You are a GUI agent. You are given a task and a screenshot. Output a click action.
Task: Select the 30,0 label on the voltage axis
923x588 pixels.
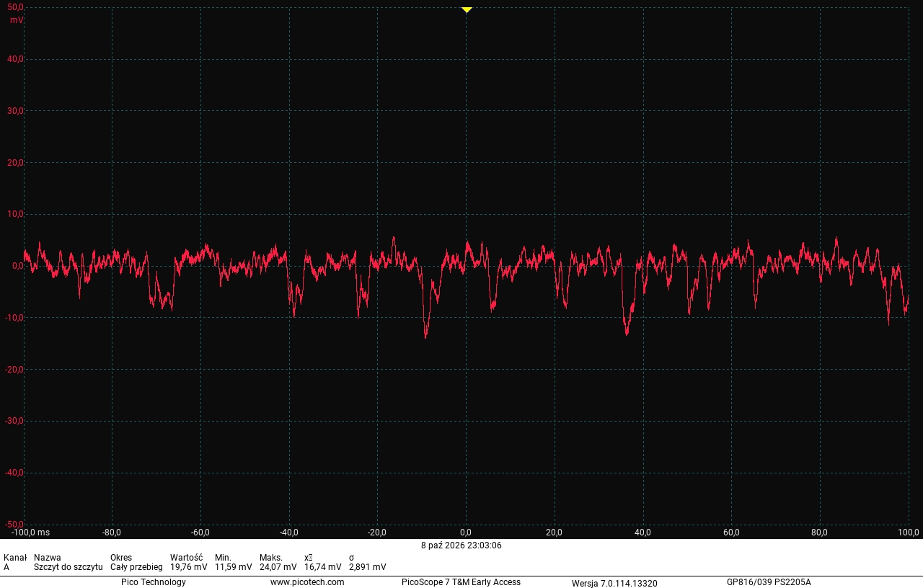[x=16, y=111]
